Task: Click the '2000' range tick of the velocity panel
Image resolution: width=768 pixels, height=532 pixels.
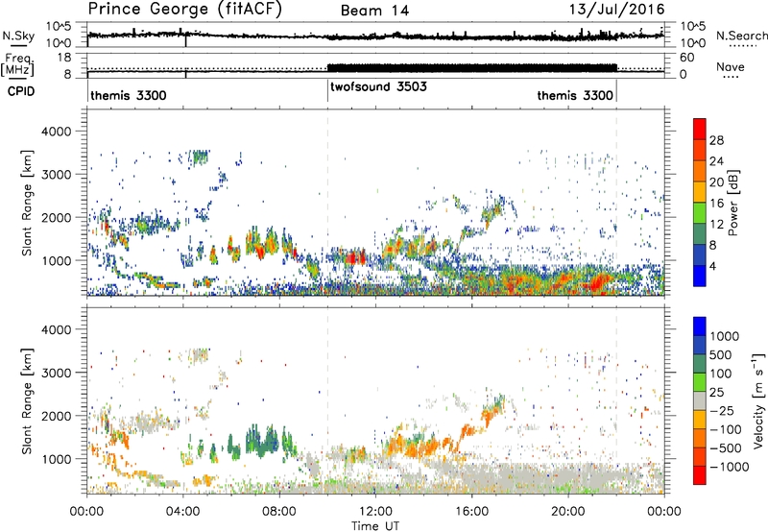Action: [57, 416]
